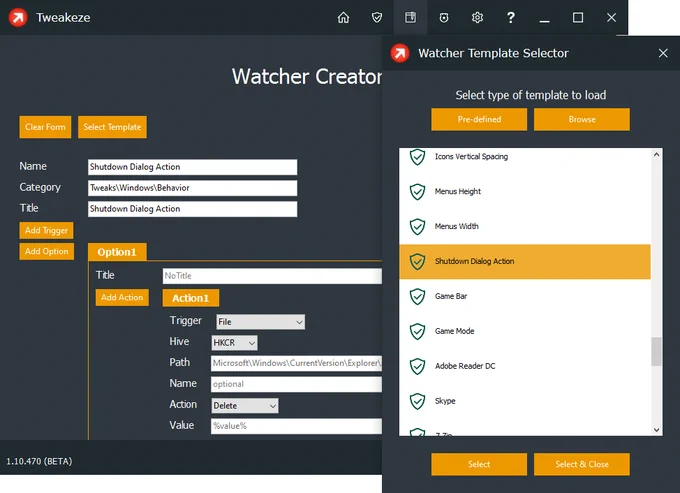680x493 pixels.
Task: Focus the Path field in Action1
Action: [x=297, y=363]
